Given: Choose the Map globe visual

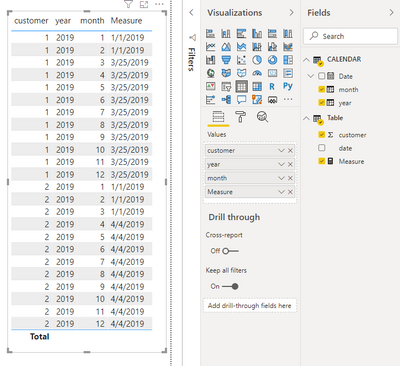Looking at the screenshot, I should (210, 73).
